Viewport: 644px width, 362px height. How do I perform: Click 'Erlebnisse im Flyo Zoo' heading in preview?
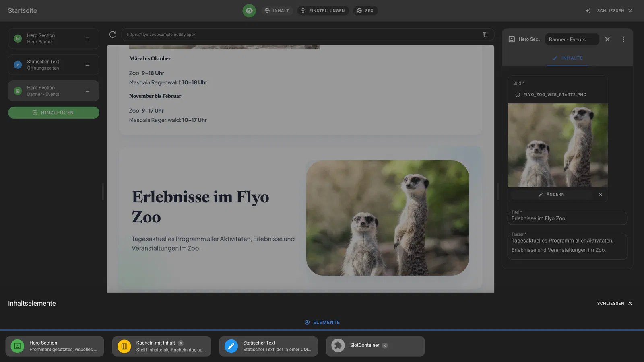(200, 207)
